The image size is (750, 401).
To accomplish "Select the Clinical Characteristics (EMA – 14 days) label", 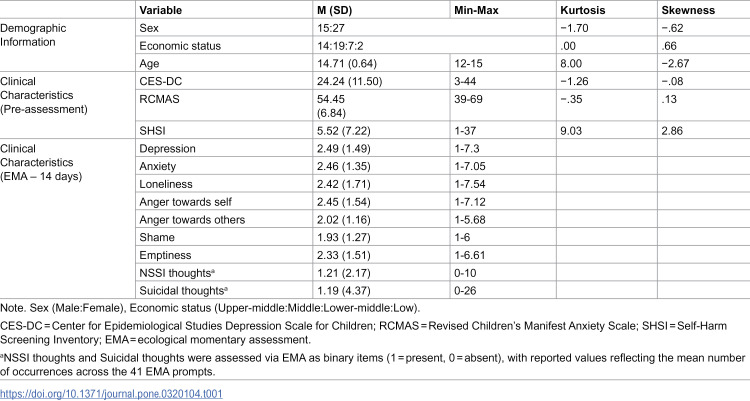I will point(41,162).
